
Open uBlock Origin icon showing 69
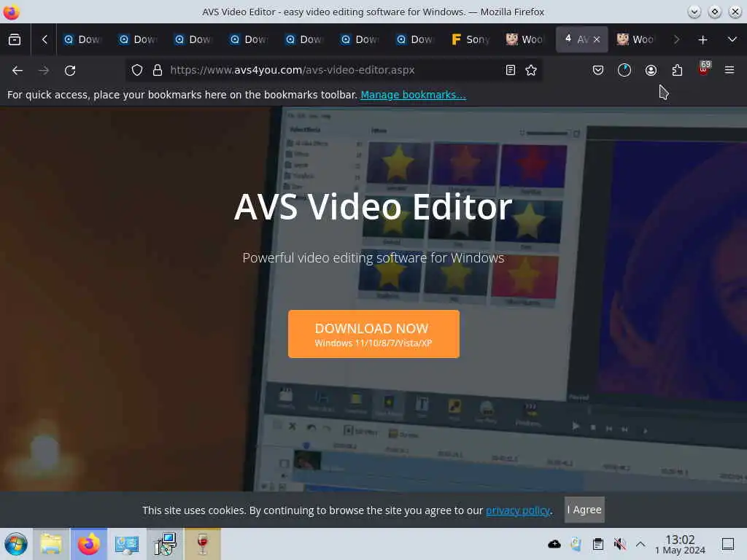(704, 69)
